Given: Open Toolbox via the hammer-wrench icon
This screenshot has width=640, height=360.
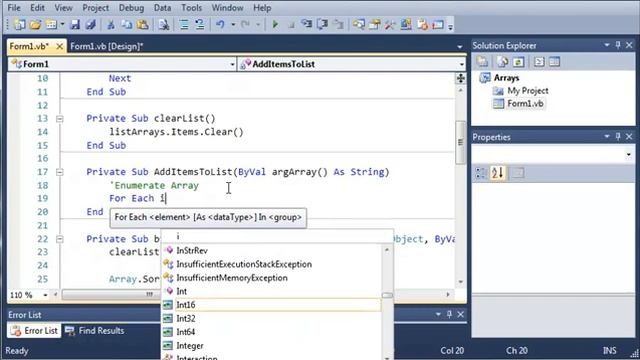Looking at the screenshot, I should pos(390,25).
